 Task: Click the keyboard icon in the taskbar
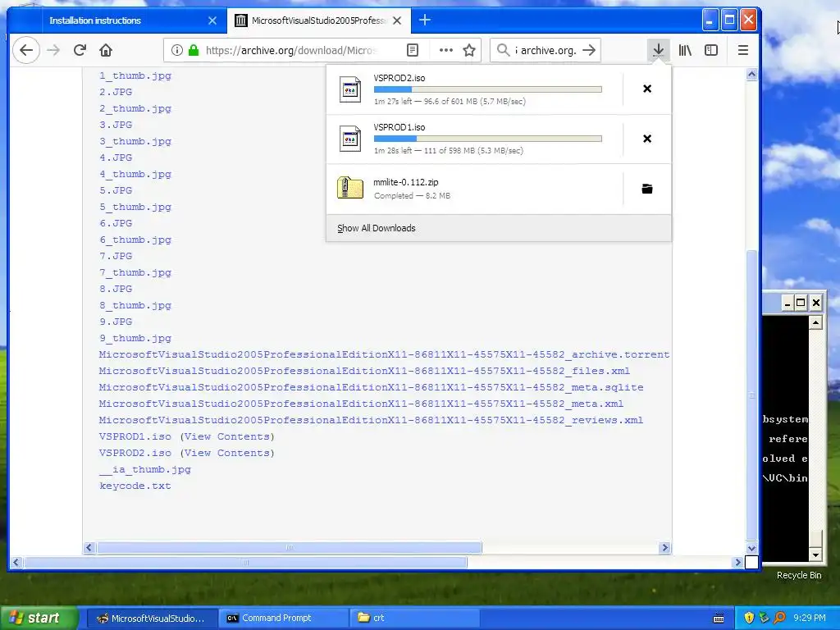tap(719, 619)
